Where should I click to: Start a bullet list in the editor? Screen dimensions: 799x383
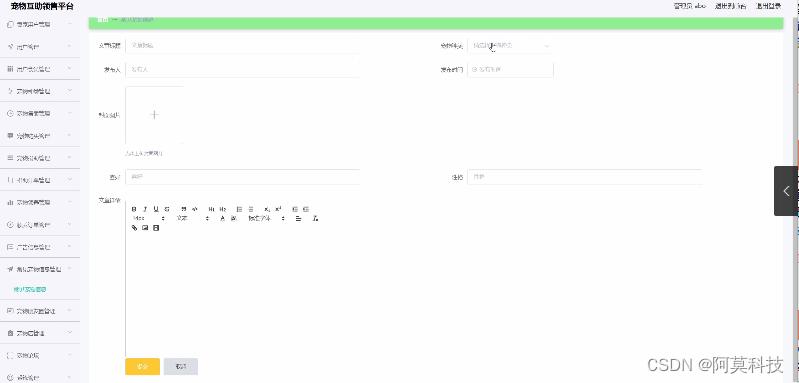click(x=251, y=209)
